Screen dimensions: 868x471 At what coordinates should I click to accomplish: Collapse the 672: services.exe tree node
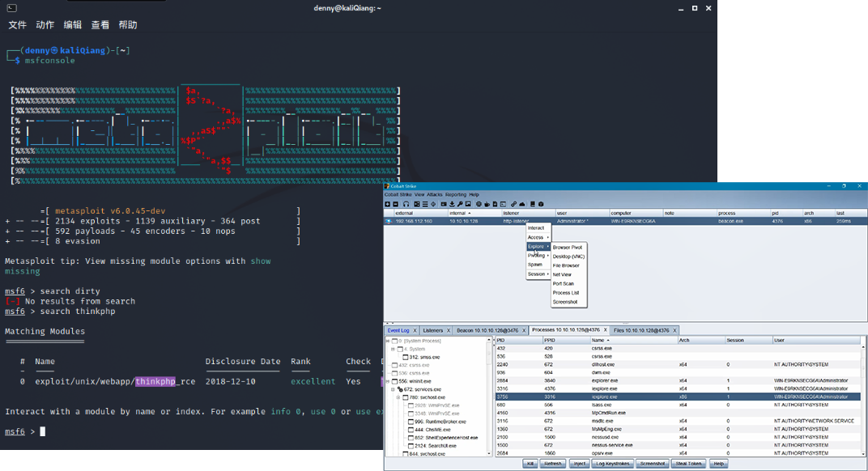click(393, 389)
